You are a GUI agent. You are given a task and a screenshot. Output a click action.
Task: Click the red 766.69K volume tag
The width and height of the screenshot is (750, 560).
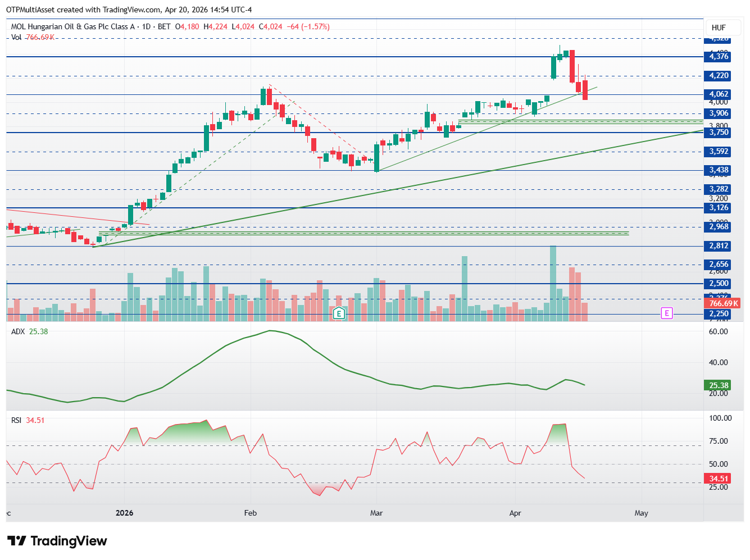pos(722,303)
